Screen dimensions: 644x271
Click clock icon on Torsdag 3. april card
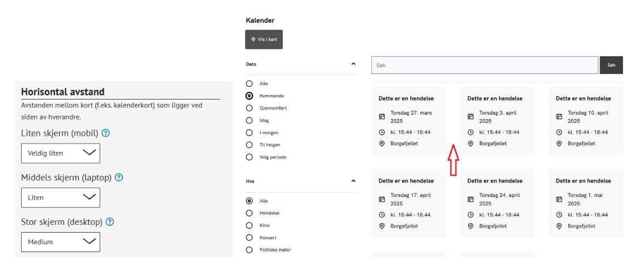(x=470, y=132)
